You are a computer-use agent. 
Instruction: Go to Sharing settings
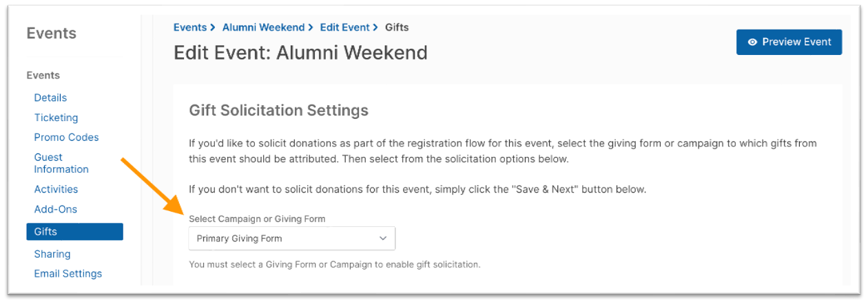52,254
